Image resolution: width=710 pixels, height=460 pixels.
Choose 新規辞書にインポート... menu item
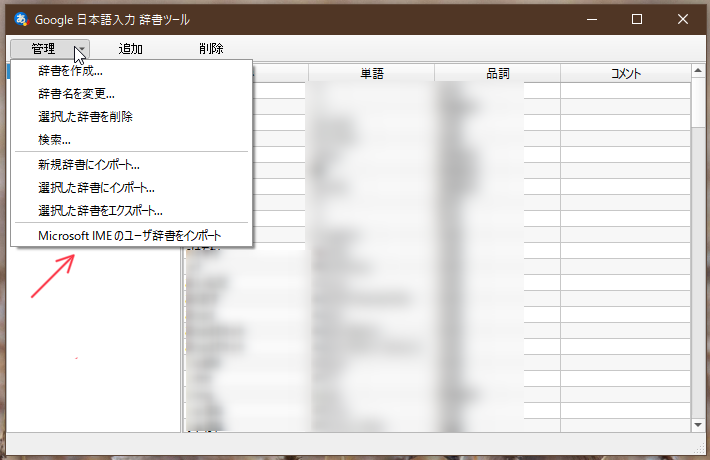[131, 164]
